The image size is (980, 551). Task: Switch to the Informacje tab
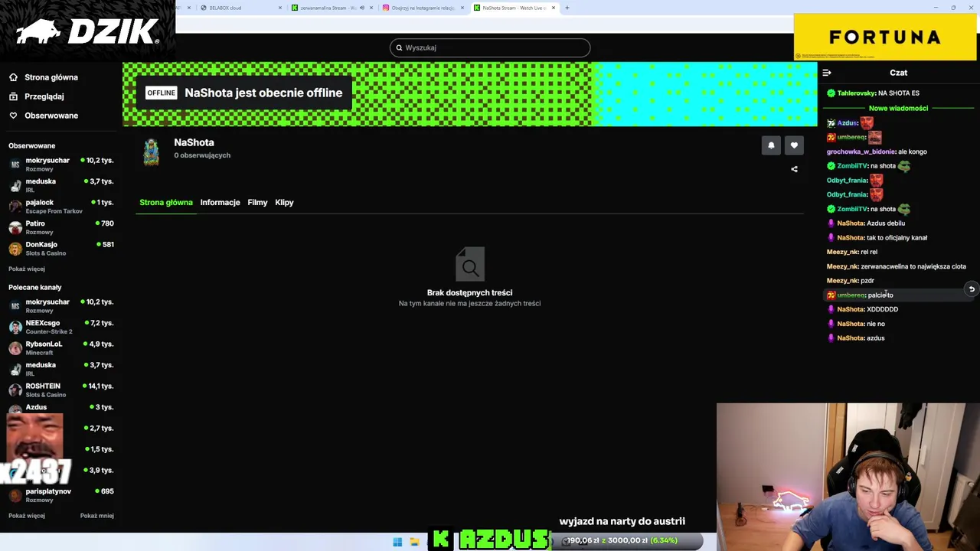pyautogui.click(x=220, y=203)
